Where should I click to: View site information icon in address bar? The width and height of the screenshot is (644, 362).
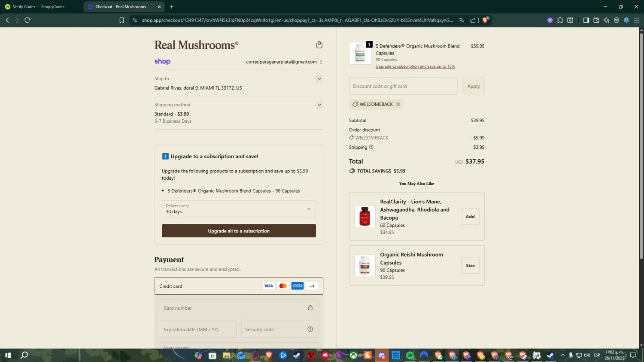(x=135, y=20)
